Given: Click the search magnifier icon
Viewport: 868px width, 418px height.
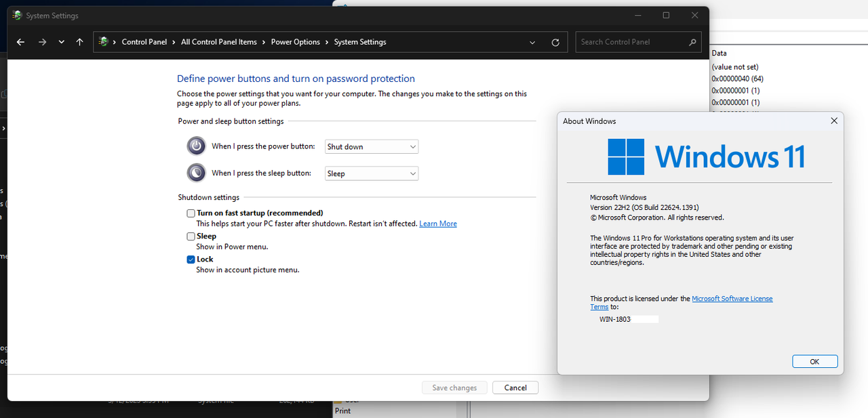Looking at the screenshot, I should coord(692,42).
